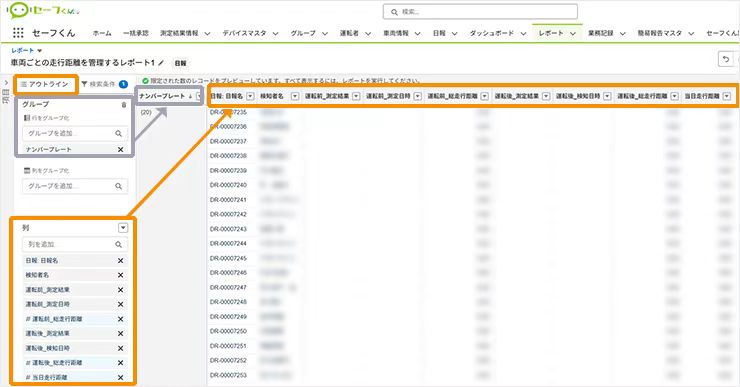This screenshot has width=740, height=387.
Task: Open dropdown for 運転前_総走行距離 column header
Action: (484, 96)
